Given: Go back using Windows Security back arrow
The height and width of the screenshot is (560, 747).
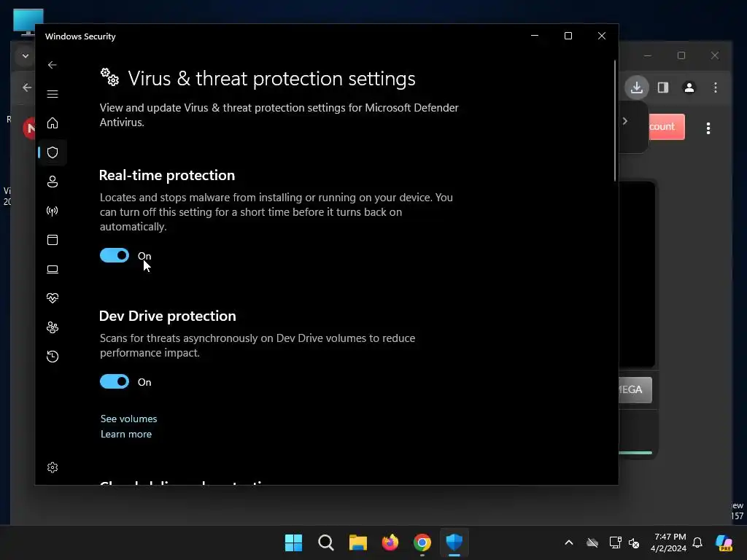Looking at the screenshot, I should coord(53,65).
